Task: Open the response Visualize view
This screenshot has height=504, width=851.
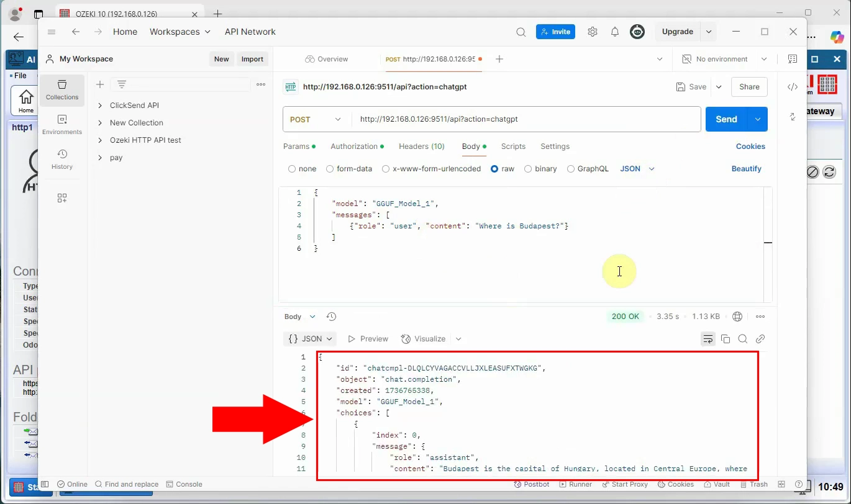Action: 423,339
